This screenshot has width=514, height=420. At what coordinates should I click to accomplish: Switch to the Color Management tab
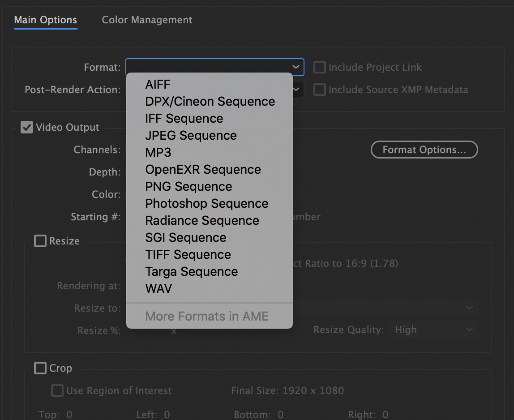(x=147, y=20)
